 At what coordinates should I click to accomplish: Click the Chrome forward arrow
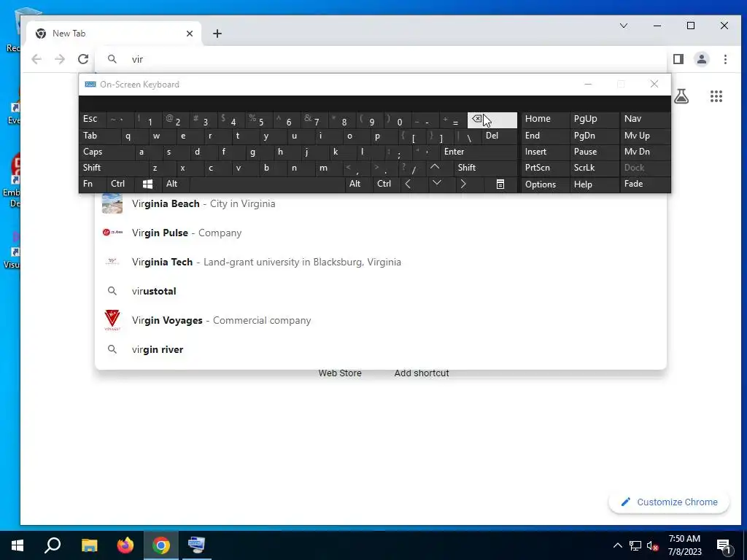click(x=60, y=59)
